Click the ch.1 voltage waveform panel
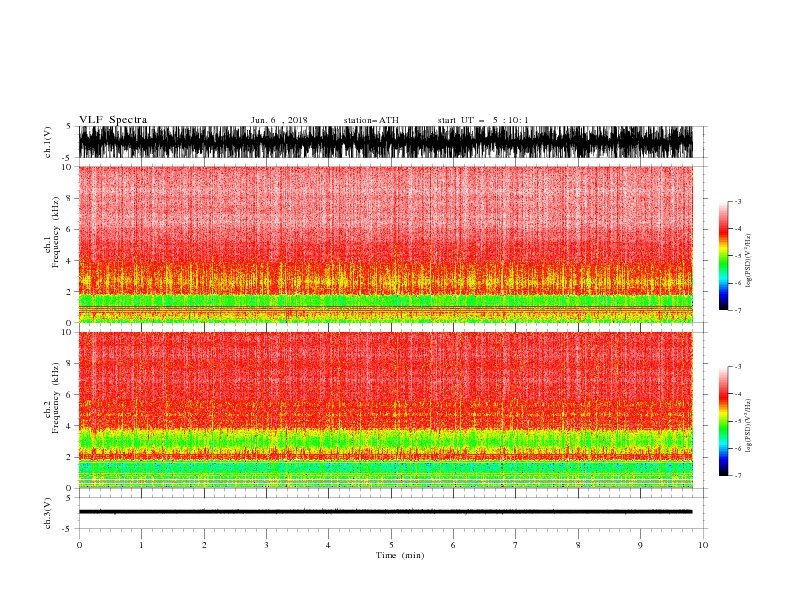The image size is (792, 612). (x=385, y=142)
